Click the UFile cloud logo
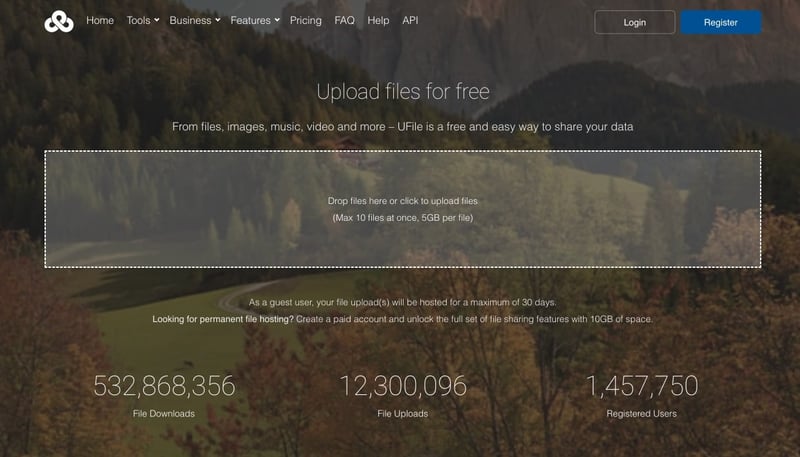This screenshot has height=457, width=800. (x=59, y=21)
